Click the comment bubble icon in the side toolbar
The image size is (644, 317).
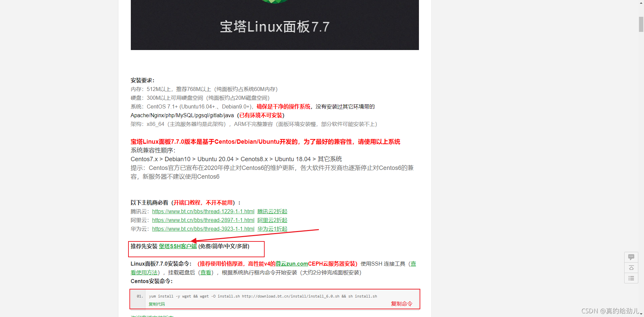pyautogui.click(x=631, y=257)
